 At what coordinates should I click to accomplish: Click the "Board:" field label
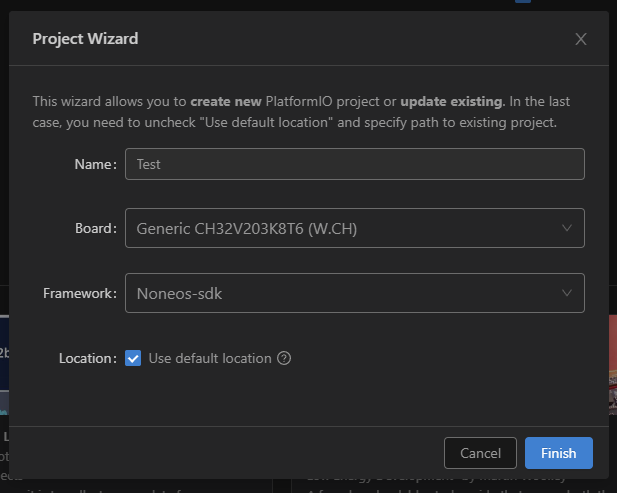(x=95, y=228)
